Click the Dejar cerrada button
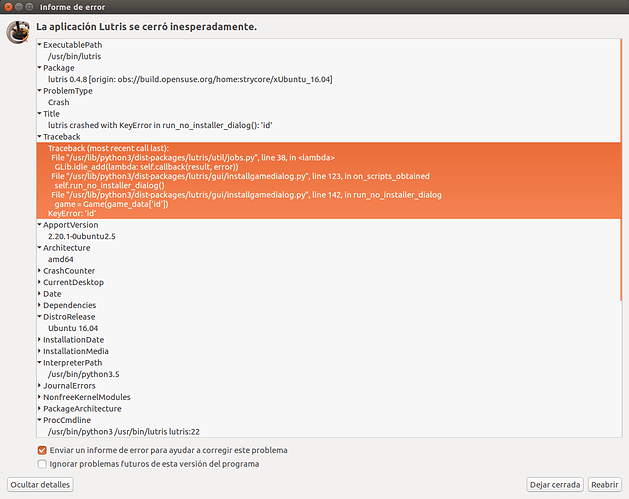The image size is (629, 499). [x=555, y=485]
